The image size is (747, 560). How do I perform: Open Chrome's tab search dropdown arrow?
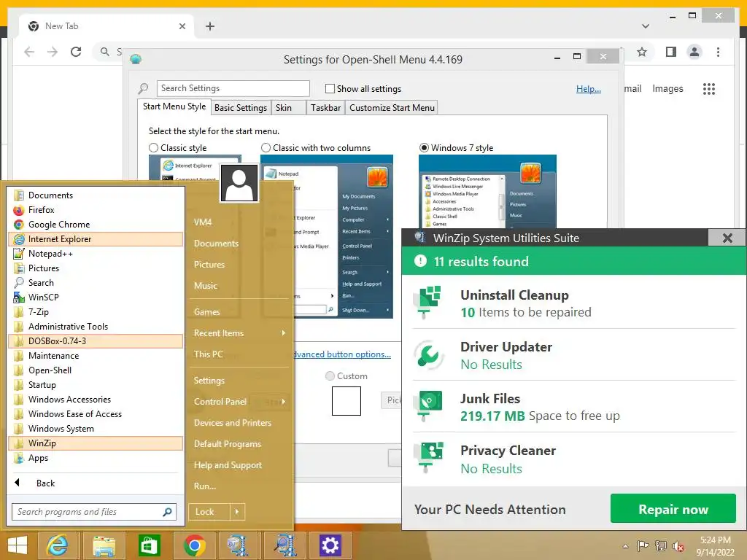point(646,26)
